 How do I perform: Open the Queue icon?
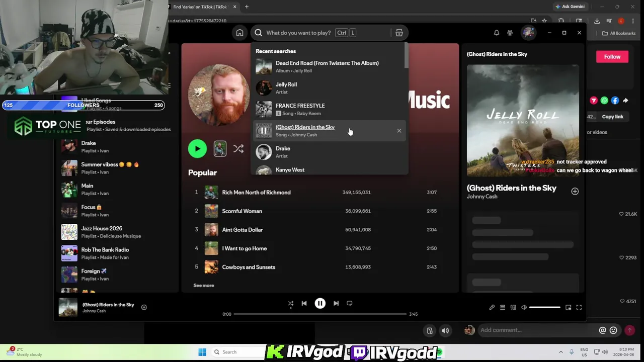[503, 307]
